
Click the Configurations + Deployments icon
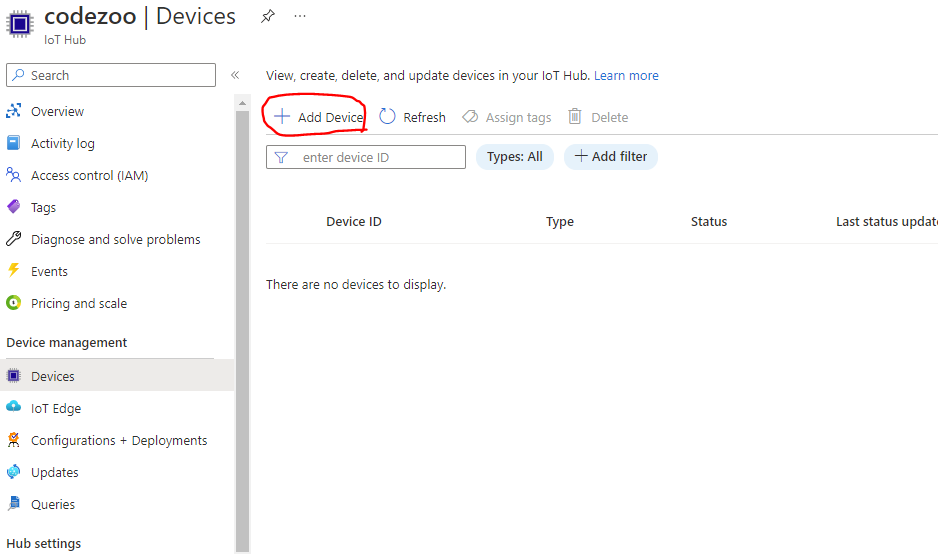click(x=13, y=440)
